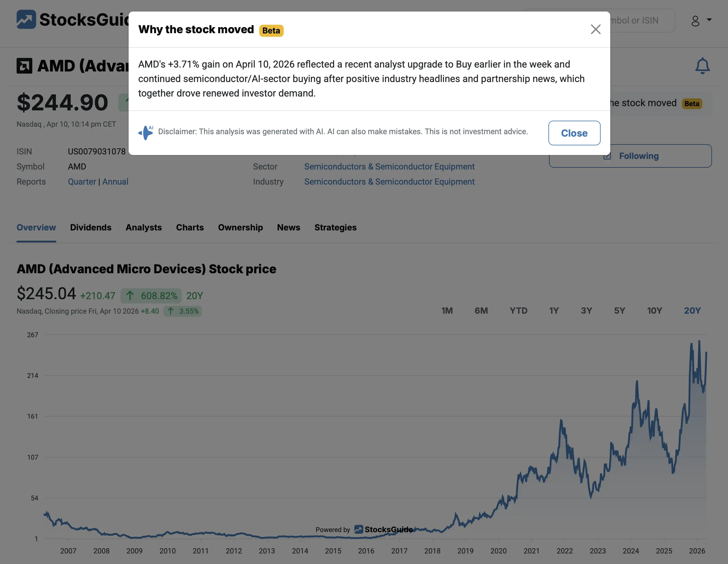Toggle Following status for AMD
Viewport: 728px width, 564px height.
point(630,156)
